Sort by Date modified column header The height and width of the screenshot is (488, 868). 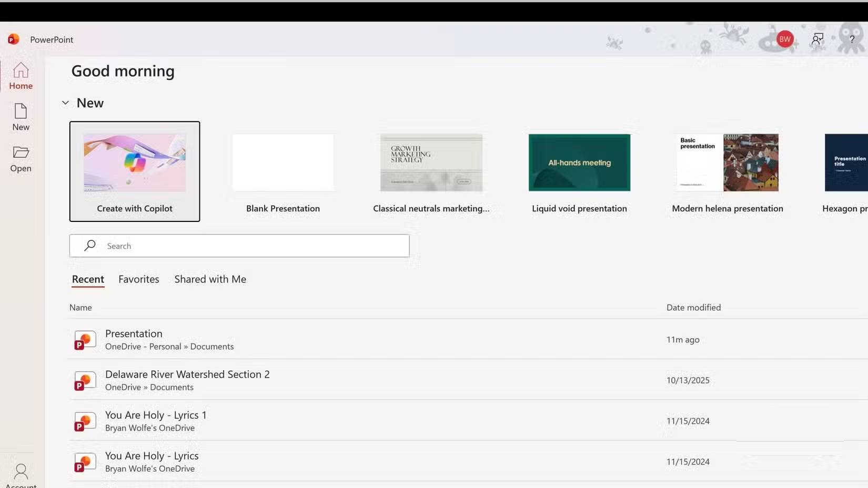[x=693, y=308]
